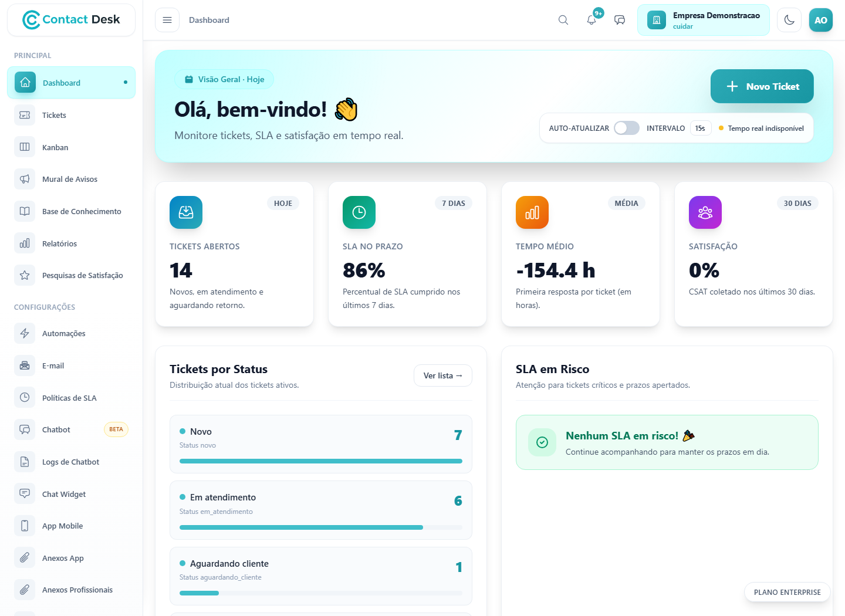Open Empresa Demonstracao company selector
The width and height of the screenshot is (845, 616).
(x=704, y=20)
